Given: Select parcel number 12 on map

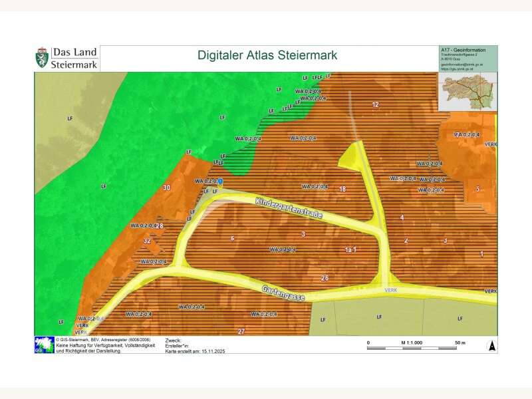Looking at the screenshot, I should coord(375,104).
